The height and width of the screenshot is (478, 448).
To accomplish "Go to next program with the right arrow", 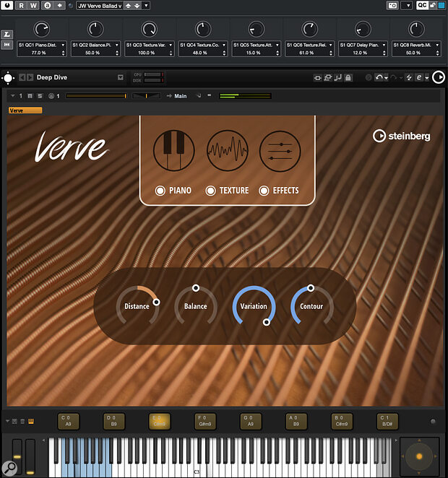I will pos(30,77).
